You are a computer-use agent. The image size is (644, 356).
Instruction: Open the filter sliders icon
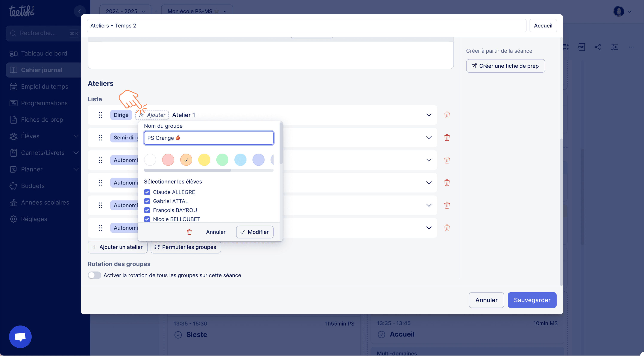click(x=615, y=47)
